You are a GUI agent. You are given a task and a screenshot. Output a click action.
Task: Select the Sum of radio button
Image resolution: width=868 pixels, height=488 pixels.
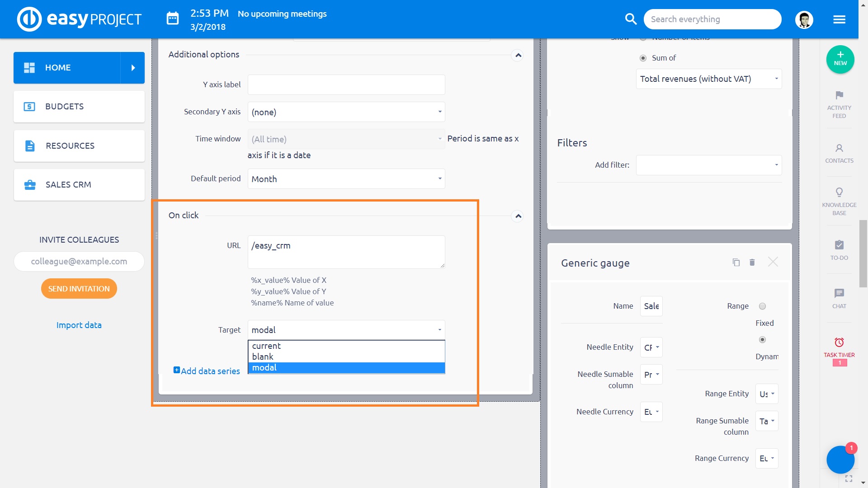tap(643, 58)
